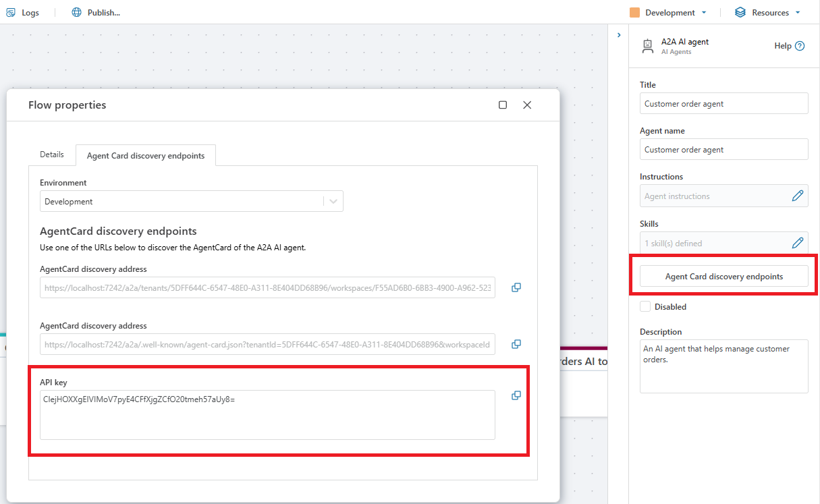Viewport: 820px width, 504px height.
Task: Open Help via question mark icon
Action: tap(800, 46)
